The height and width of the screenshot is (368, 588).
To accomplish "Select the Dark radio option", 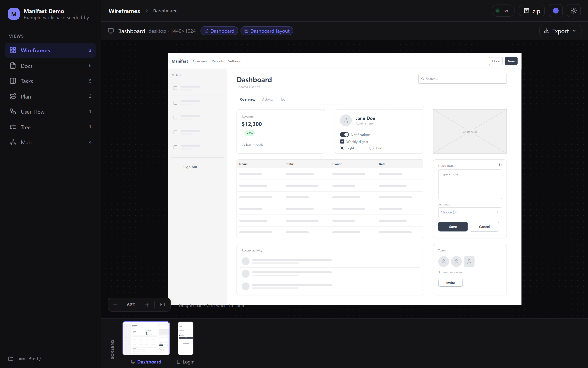I will pos(372,148).
